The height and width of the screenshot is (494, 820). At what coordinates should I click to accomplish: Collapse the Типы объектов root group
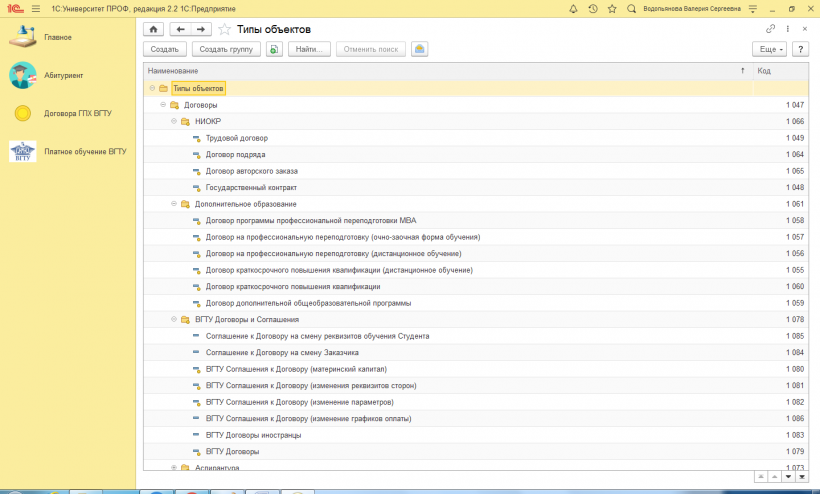click(x=152, y=88)
